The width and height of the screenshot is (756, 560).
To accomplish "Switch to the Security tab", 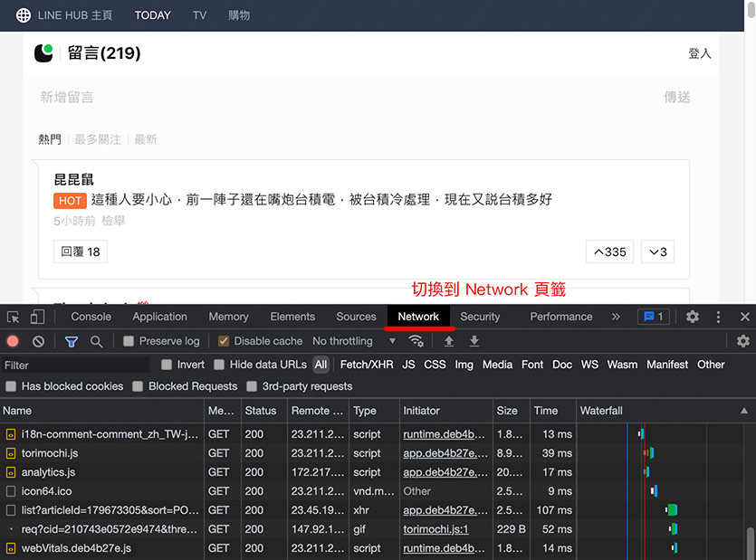I will coord(480,317).
